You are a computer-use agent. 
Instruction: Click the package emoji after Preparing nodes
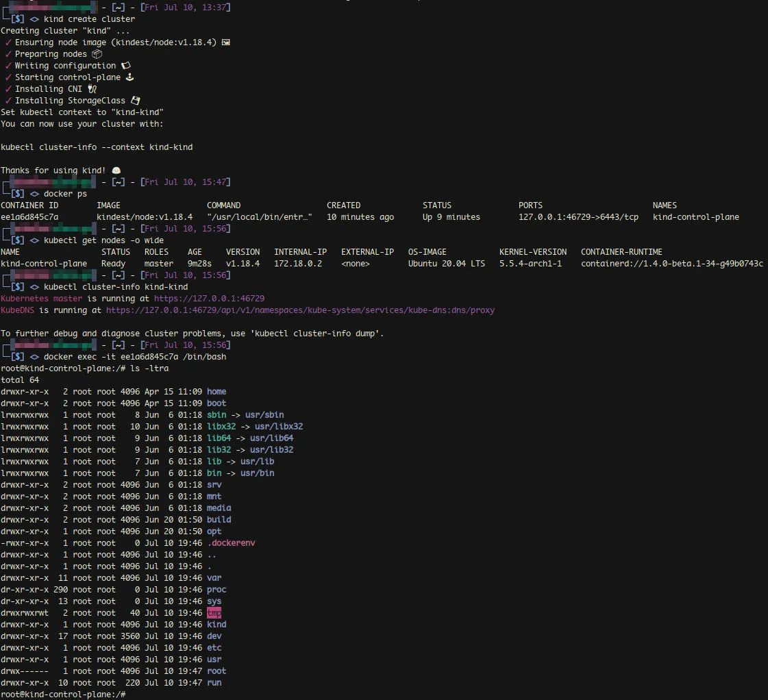(97, 54)
